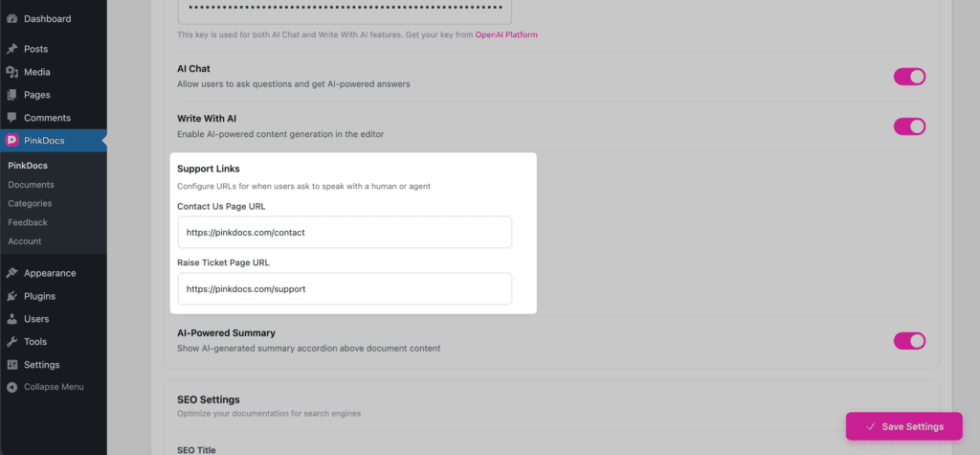Click the Media library icon
This screenshot has height=455, width=980.
point(11,72)
